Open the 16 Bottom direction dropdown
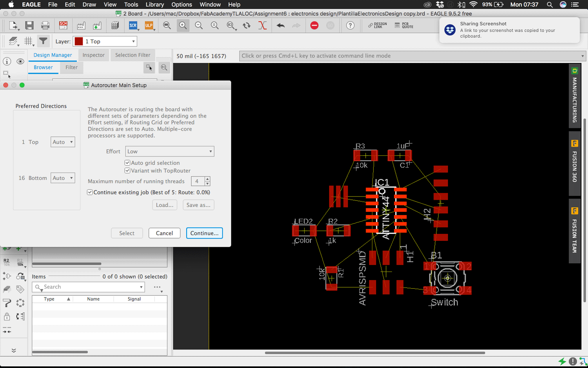This screenshot has height=368, width=588. click(63, 178)
